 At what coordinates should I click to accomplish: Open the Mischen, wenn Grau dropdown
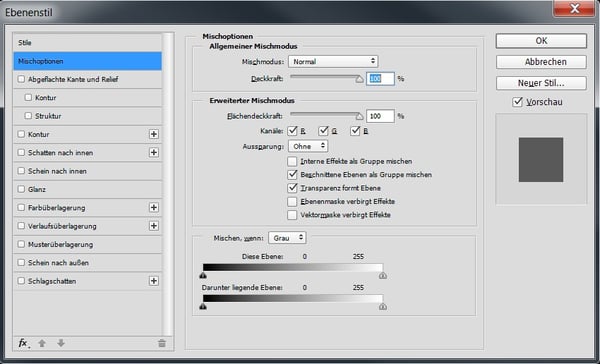point(287,238)
